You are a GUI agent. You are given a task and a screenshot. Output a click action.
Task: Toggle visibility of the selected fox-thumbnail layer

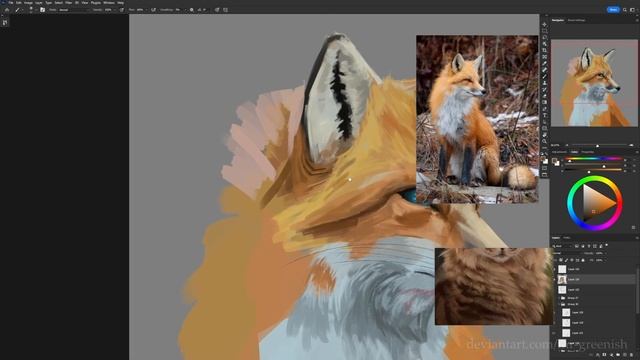554,279
